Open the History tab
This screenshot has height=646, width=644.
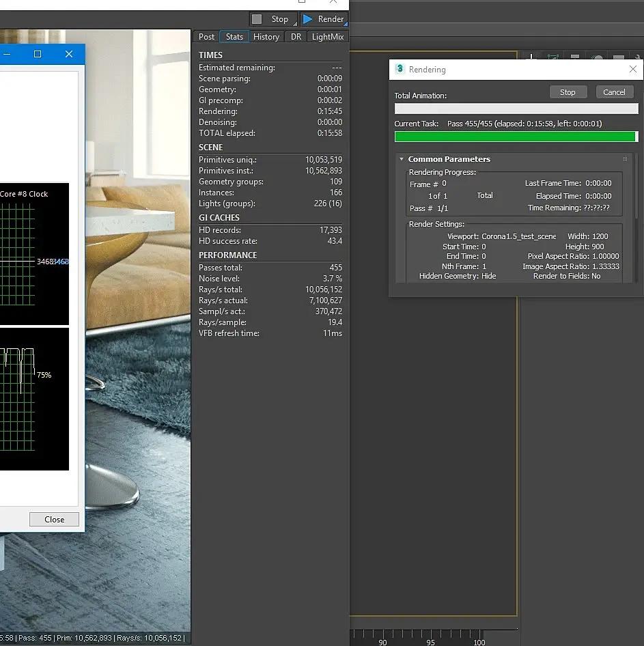click(266, 37)
